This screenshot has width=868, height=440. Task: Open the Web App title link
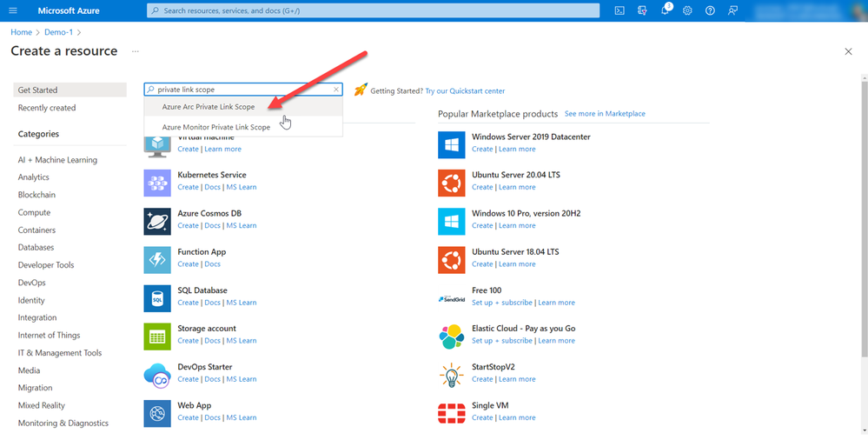(195, 405)
